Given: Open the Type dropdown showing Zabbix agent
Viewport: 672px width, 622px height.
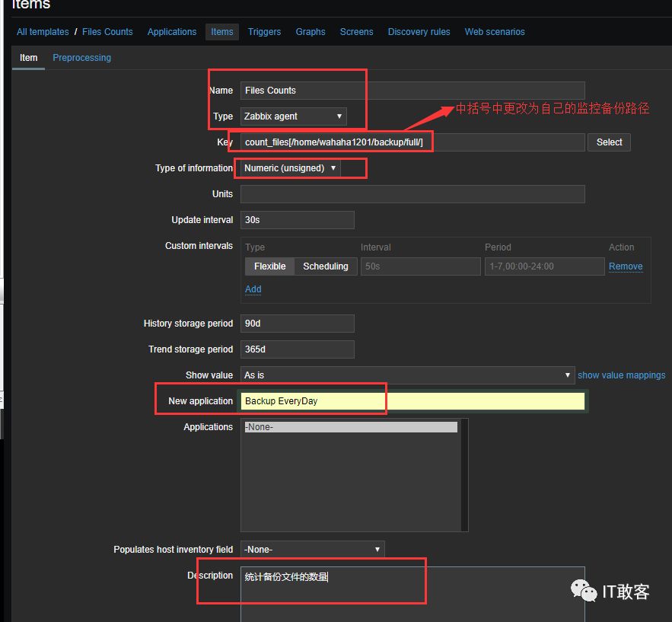Looking at the screenshot, I should click(x=293, y=116).
